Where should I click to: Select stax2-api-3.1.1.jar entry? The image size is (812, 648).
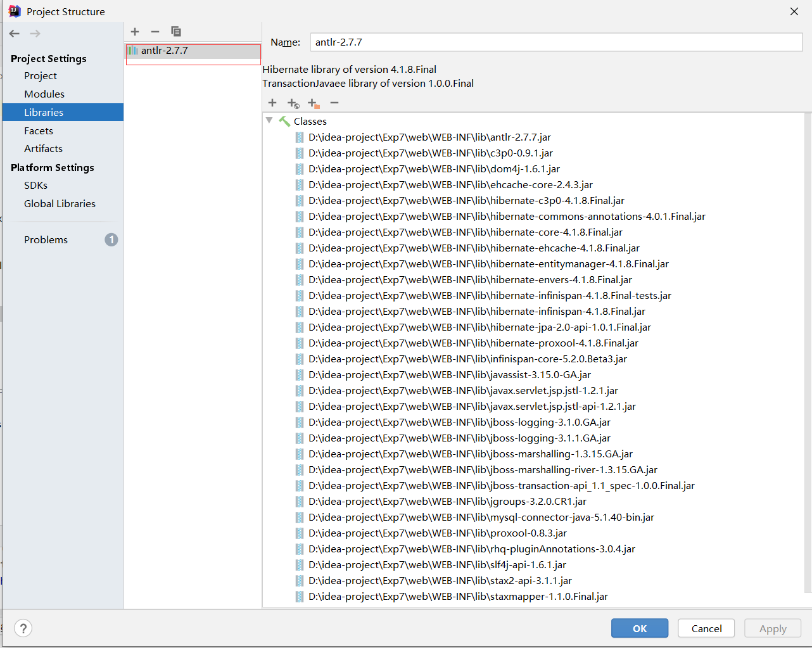pyautogui.click(x=440, y=581)
